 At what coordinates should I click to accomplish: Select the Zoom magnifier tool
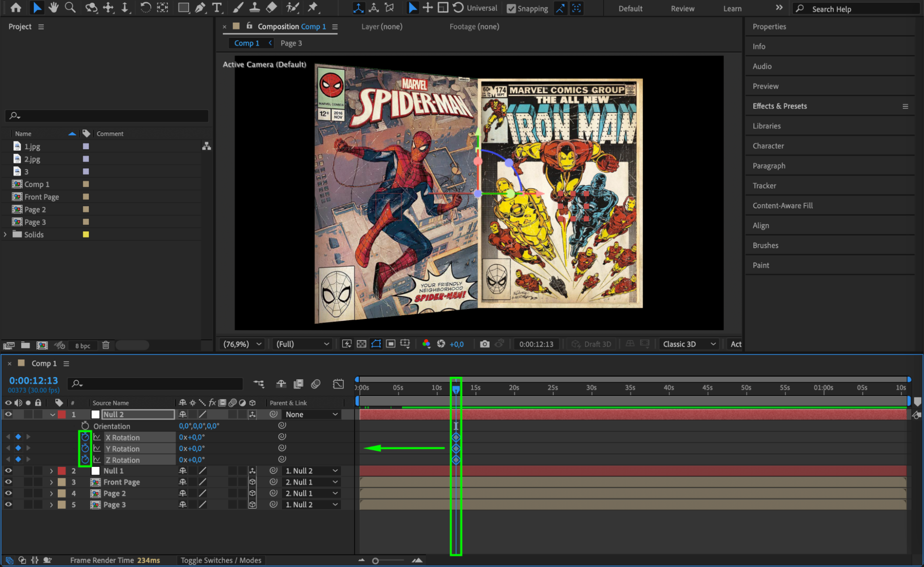(x=70, y=7)
